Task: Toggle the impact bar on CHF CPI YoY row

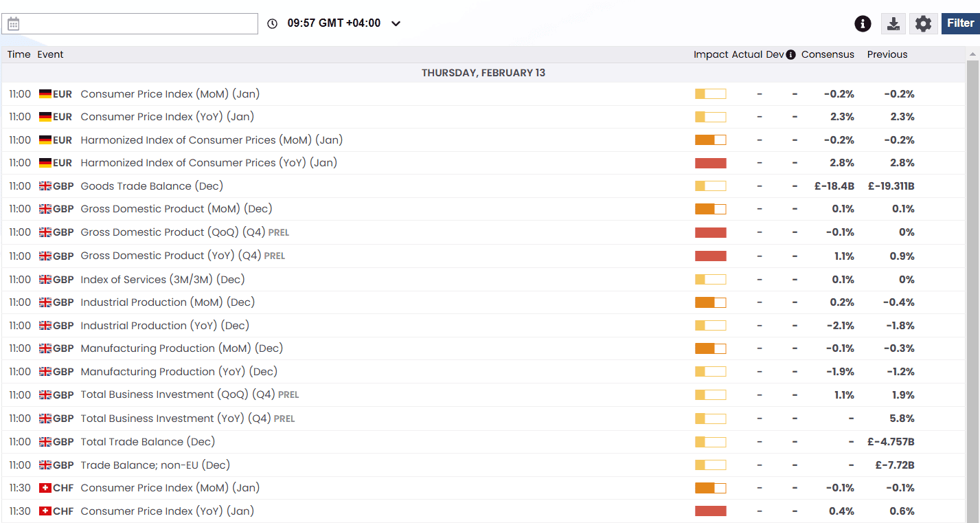Action: click(710, 511)
